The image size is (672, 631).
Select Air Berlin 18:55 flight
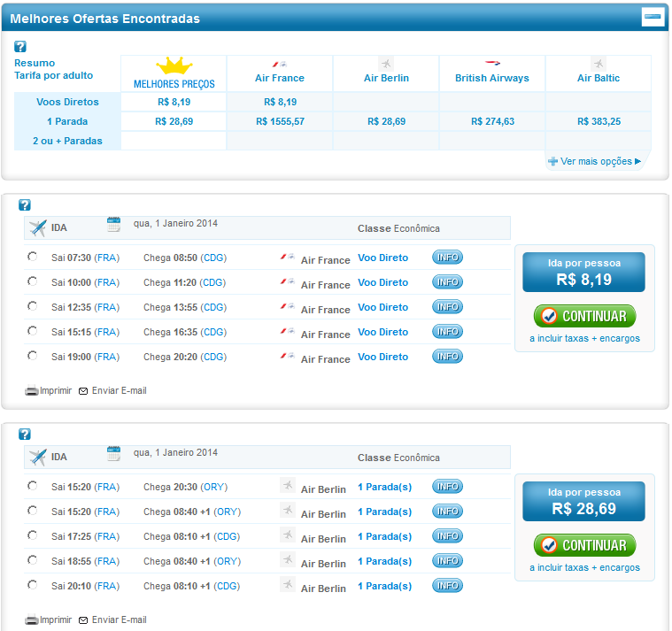coord(32,560)
